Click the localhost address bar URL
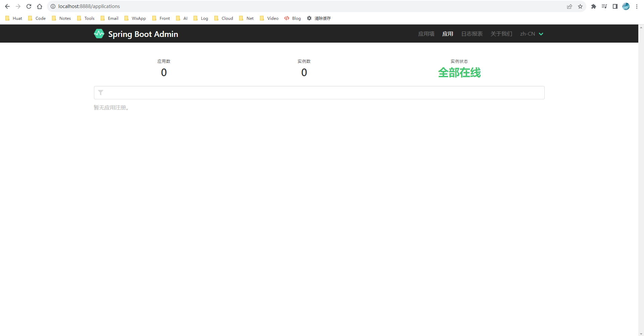 [89, 6]
